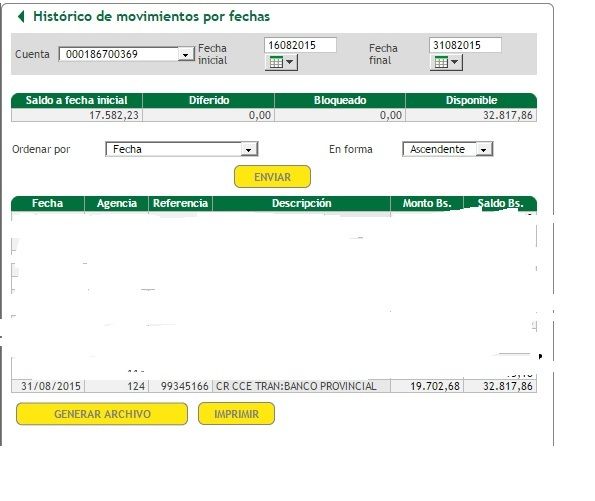This screenshot has height=501, width=595.
Task: Click the Agencia column header
Action: tap(116, 203)
